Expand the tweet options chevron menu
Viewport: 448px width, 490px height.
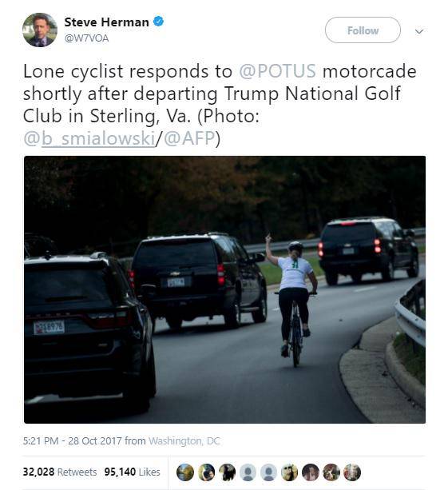coord(419,31)
